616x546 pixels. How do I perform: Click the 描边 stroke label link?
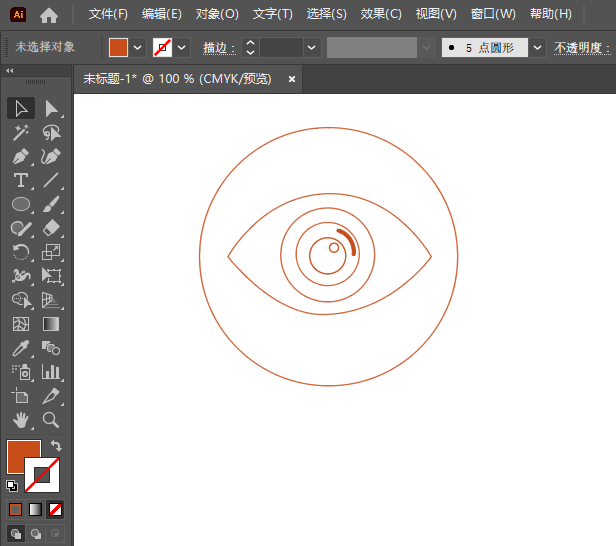217,47
